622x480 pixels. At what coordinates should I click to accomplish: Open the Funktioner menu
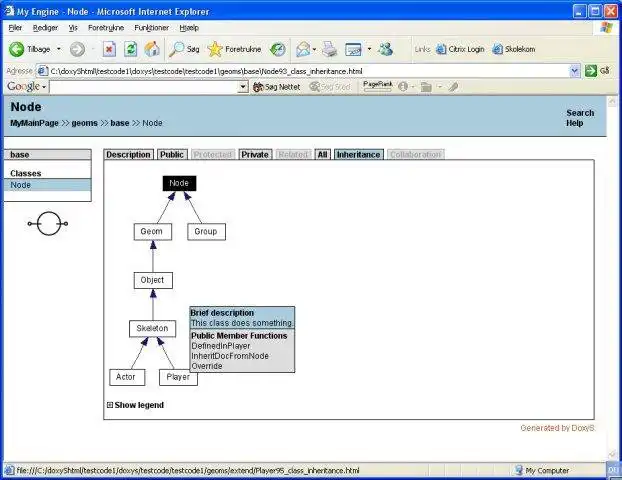152,28
